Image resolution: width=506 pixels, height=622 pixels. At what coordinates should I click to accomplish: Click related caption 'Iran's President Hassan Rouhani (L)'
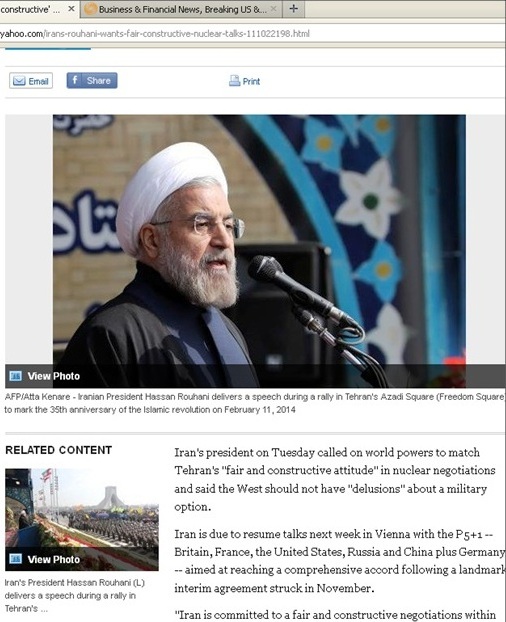coord(75,583)
